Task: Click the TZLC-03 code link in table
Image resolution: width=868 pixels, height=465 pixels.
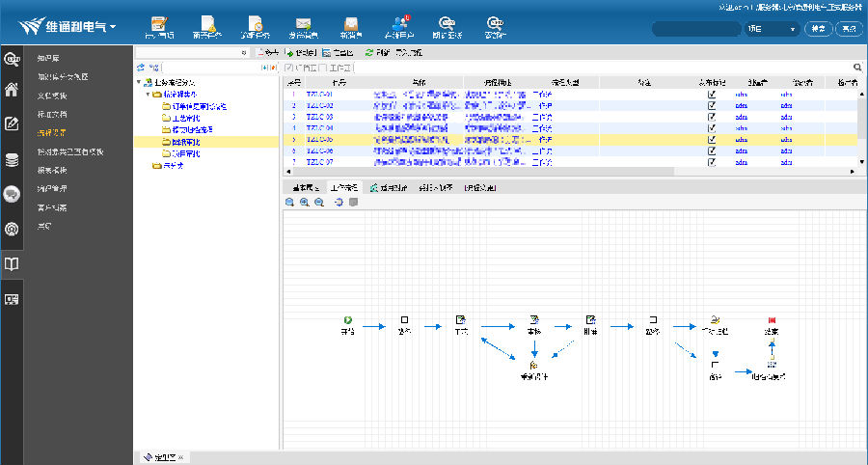Action: pyautogui.click(x=319, y=117)
